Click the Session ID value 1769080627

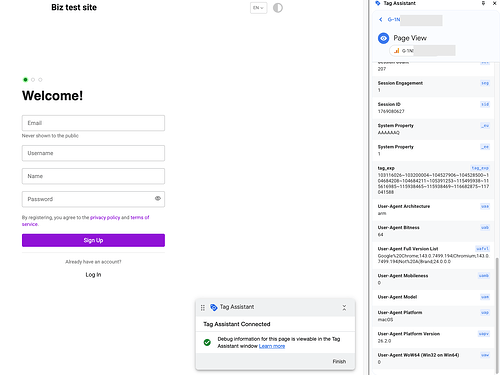tap(391, 111)
